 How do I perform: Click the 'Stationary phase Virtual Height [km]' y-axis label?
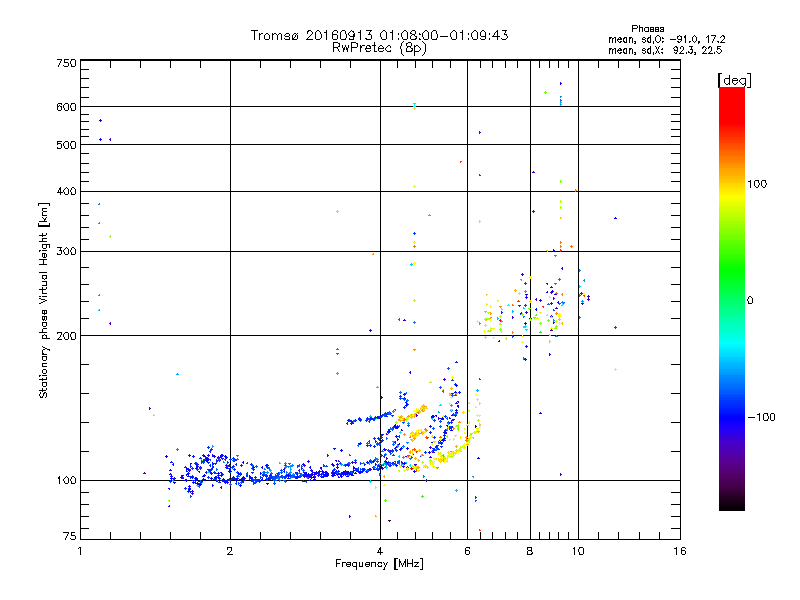click(44, 301)
